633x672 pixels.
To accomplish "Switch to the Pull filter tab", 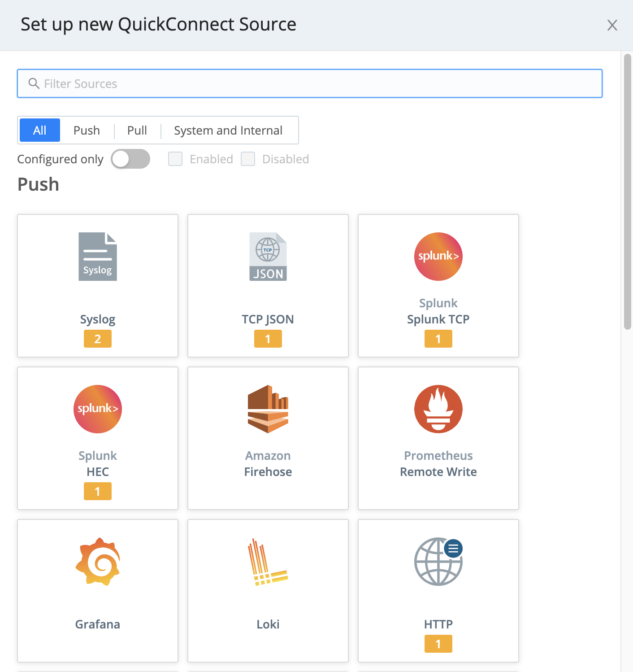I will [137, 130].
